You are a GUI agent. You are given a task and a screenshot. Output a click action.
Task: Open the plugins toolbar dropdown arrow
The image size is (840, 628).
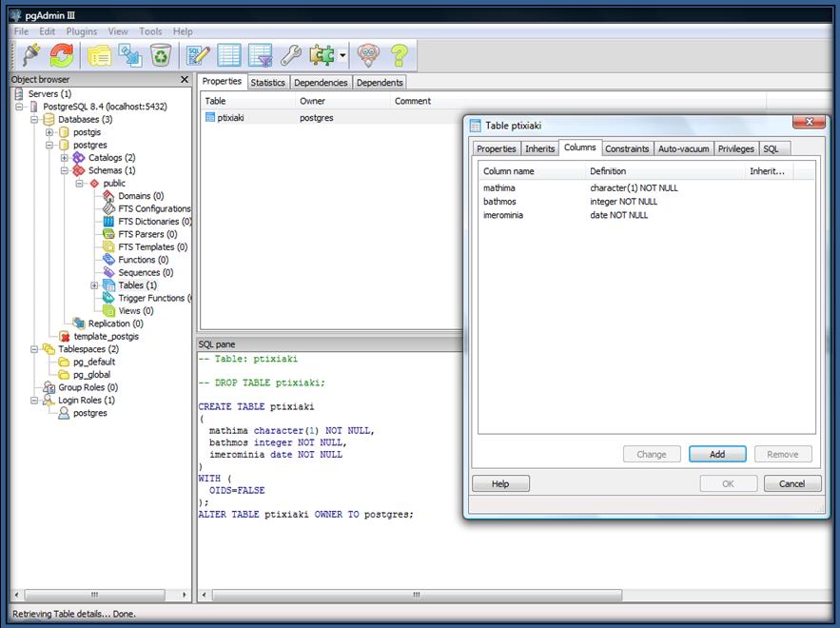(x=342, y=55)
